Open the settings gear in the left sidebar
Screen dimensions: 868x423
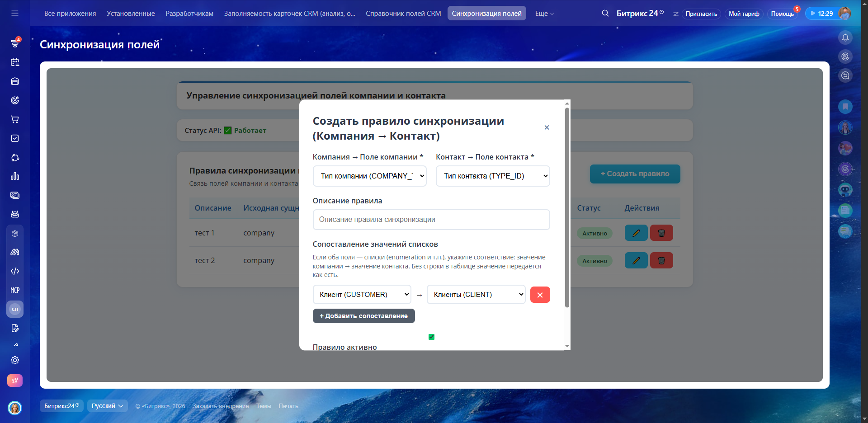(x=15, y=360)
